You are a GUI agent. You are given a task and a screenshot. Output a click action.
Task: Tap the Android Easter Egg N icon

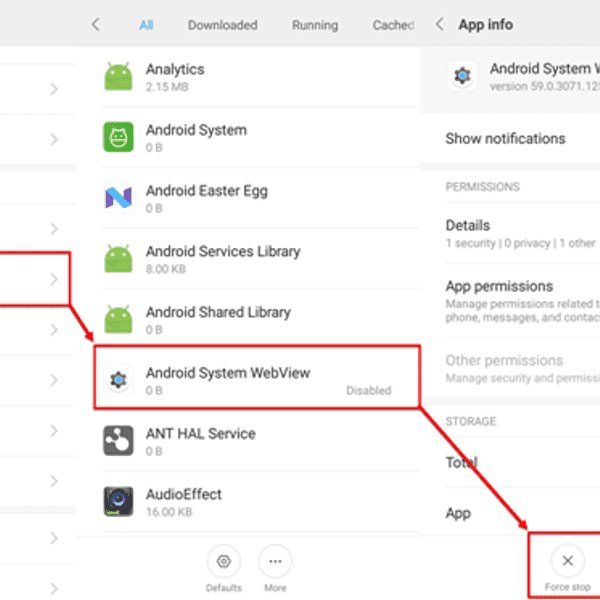[118, 197]
